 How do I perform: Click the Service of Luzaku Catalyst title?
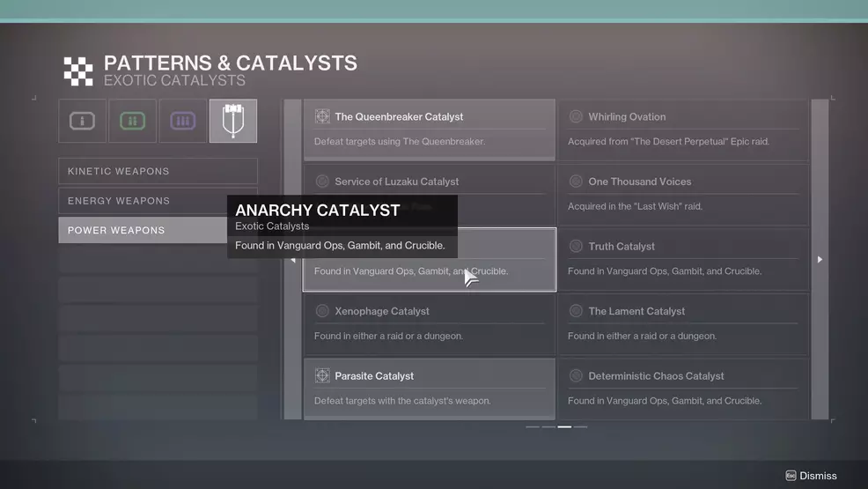tap(396, 182)
